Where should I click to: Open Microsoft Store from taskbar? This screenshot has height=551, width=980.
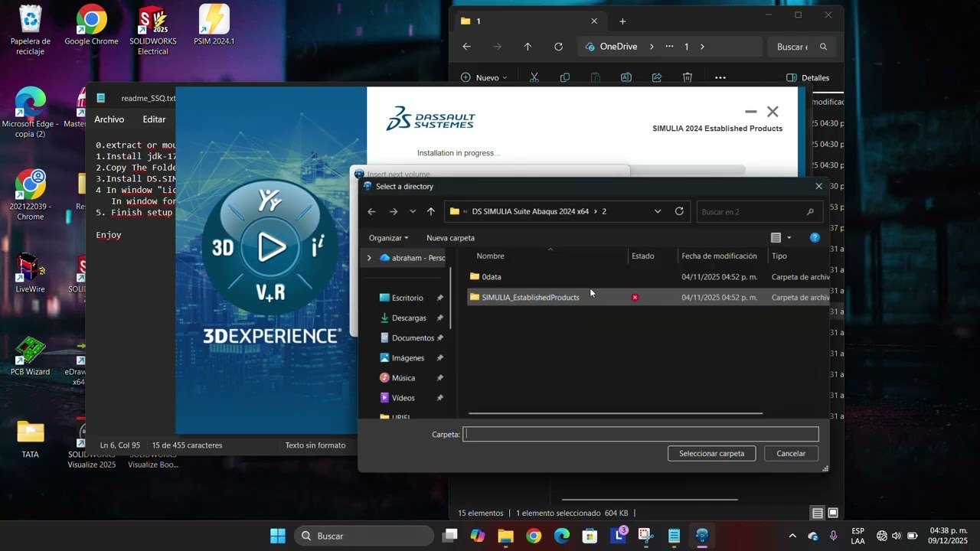pos(590,536)
